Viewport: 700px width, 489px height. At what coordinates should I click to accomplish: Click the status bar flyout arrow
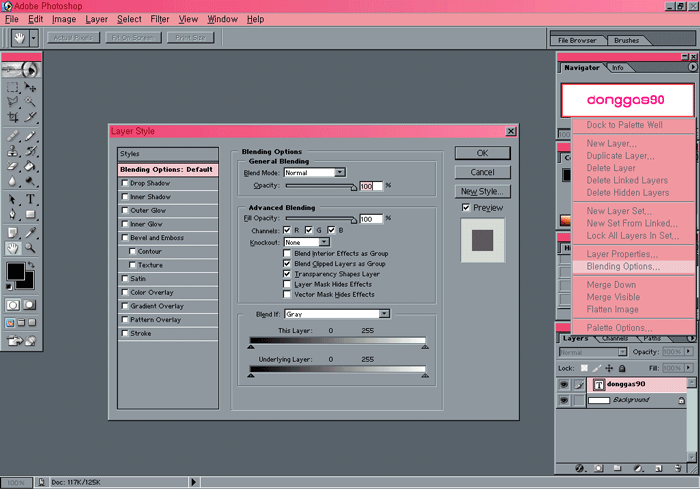point(193,482)
